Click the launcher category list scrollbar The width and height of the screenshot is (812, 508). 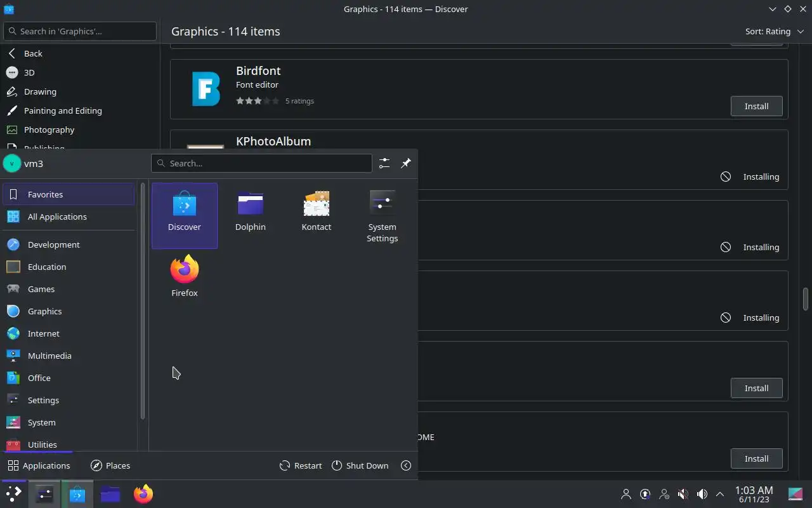click(143, 301)
